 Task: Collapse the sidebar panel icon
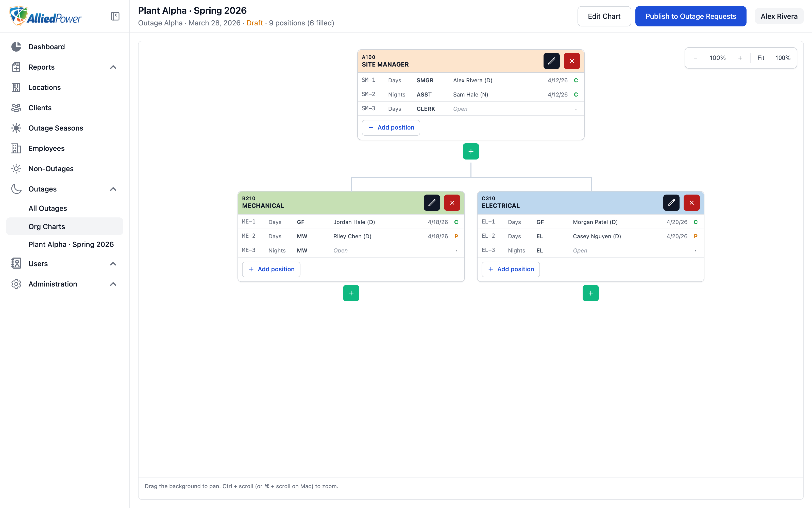pyautogui.click(x=115, y=16)
